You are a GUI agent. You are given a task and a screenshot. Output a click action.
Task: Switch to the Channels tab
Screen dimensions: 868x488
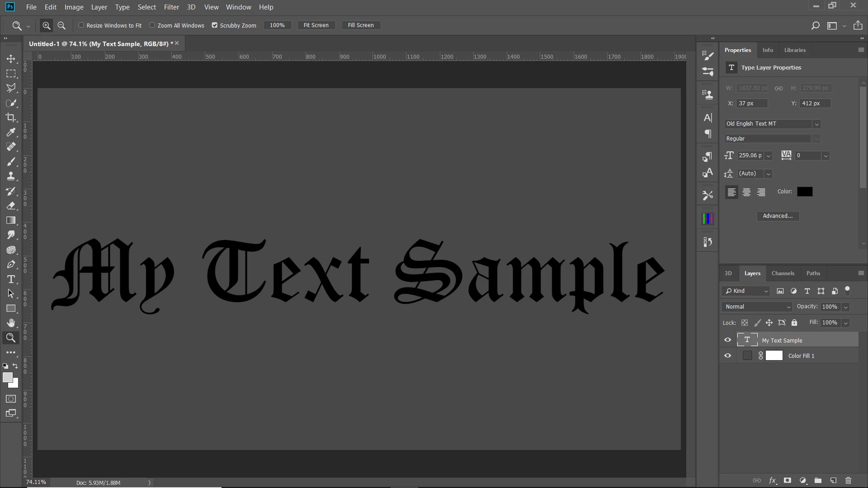(x=783, y=273)
